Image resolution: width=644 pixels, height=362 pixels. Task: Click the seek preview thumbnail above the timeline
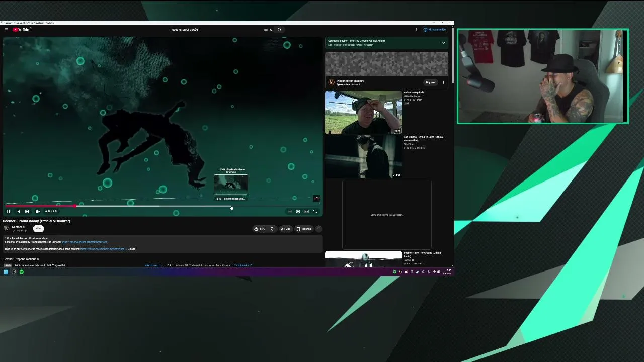[231, 185]
